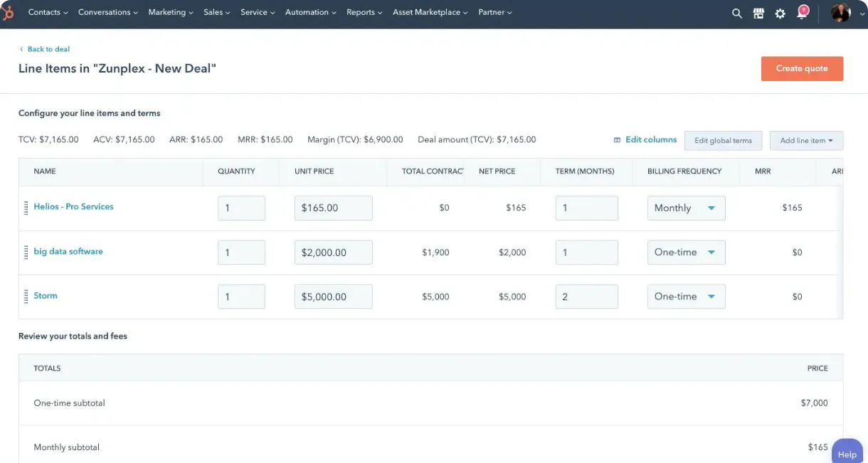Open the Reports menu
868x463 pixels.
(x=364, y=12)
